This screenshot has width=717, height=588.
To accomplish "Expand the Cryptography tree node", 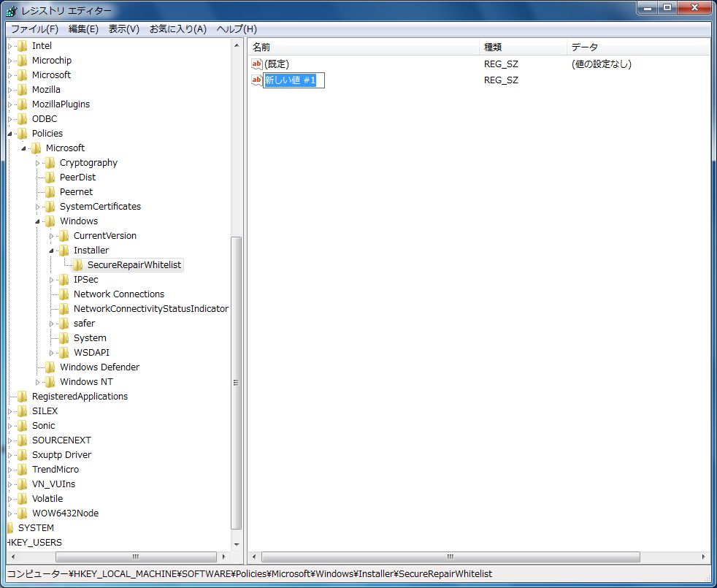I will [x=37, y=163].
